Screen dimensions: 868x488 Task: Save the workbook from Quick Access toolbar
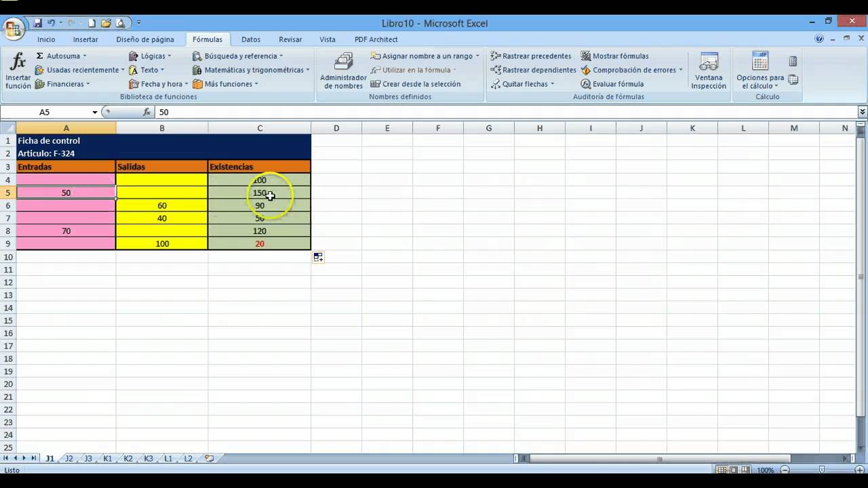[38, 23]
